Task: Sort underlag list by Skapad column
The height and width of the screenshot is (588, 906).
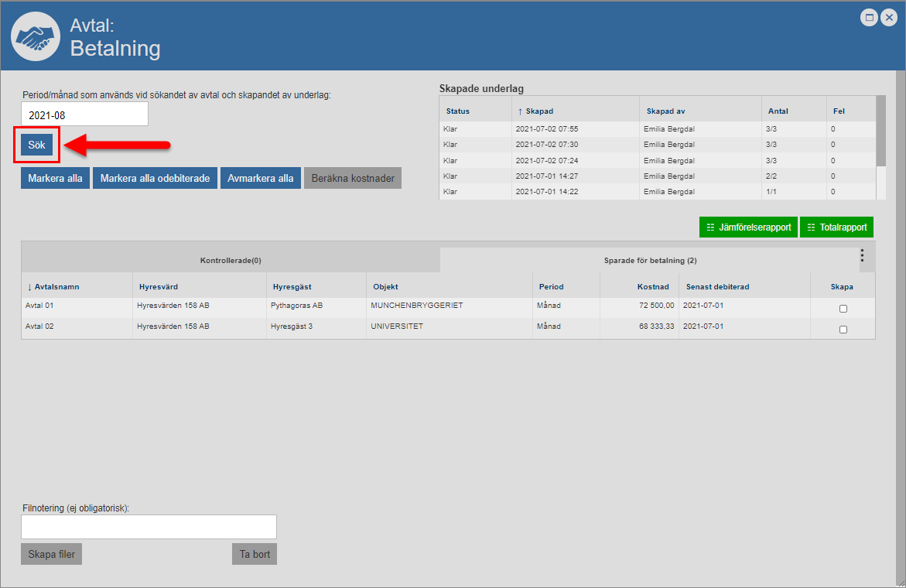Action: pyautogui.click(x=538, y=111)
